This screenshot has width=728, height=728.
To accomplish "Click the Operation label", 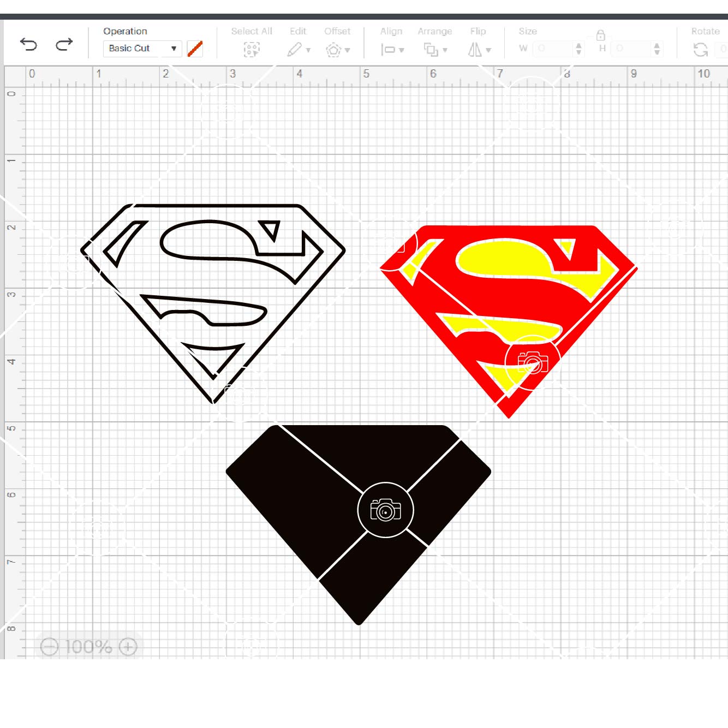I will [x=125, y=31].
